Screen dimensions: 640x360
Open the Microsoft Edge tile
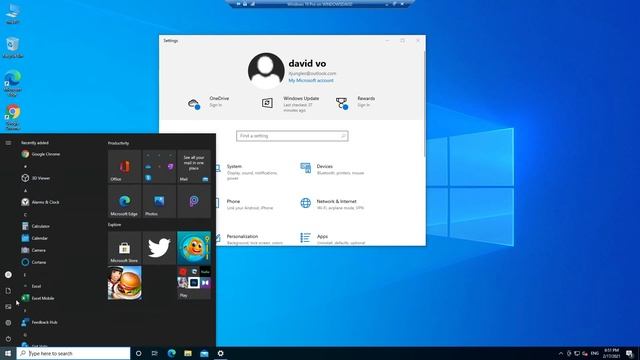[x=124, y=201]
